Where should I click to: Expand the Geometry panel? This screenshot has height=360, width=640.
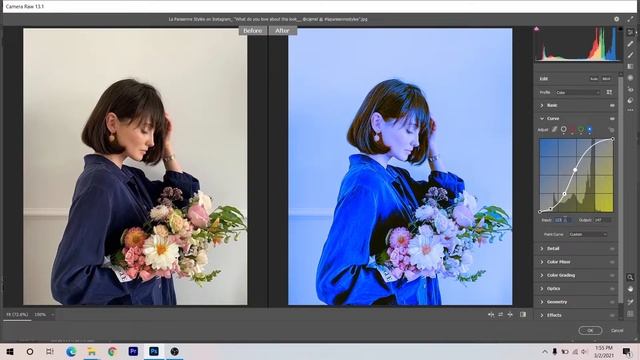pos(542,302)
